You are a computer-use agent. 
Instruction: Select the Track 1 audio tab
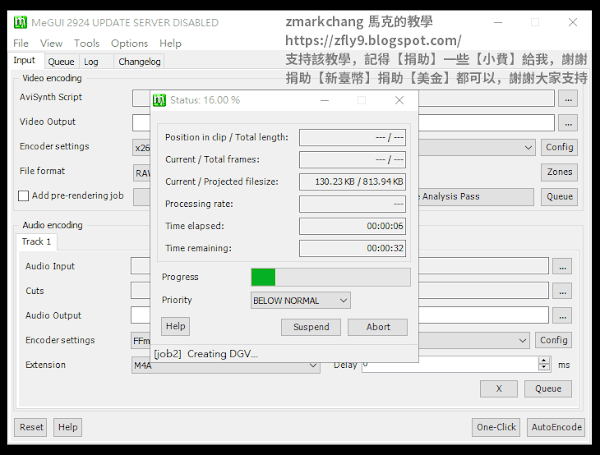pyautogui.click(x=36, y=242)
